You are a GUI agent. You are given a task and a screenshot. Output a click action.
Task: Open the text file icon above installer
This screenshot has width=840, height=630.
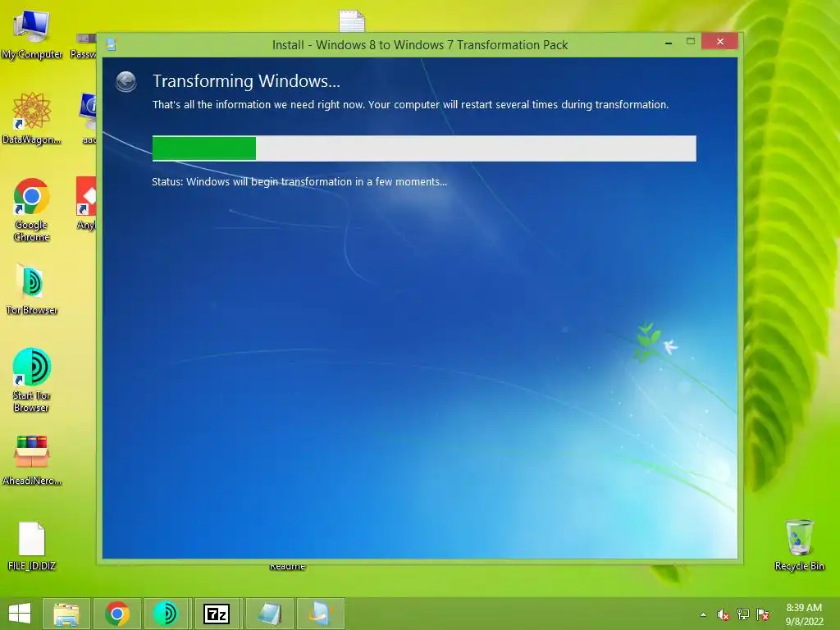pyautogui.click(x=352, y=21)
